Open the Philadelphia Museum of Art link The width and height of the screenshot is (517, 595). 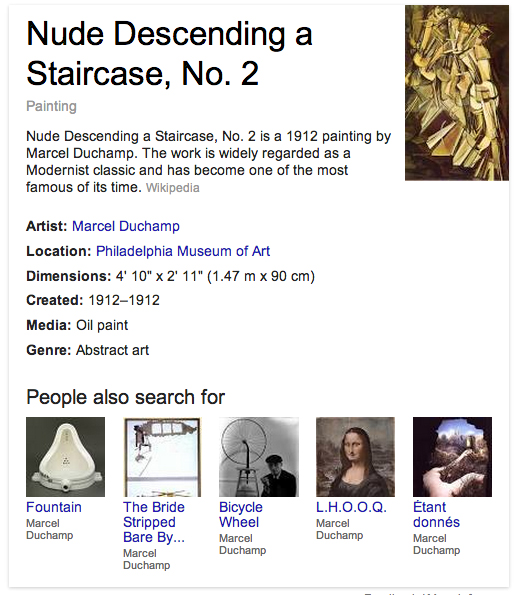pyautogui.click(x=183, y=251)
